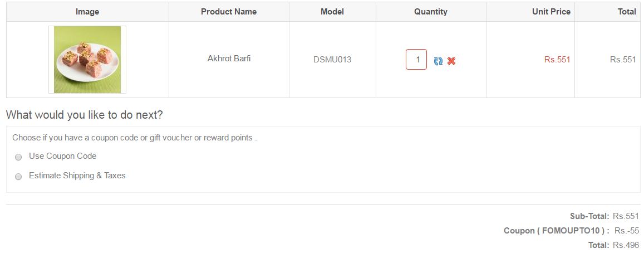The width and height of the screenshot is (644, 253).
Task: Click the red Rs.551 unit price
Action: click(x=557, y=60)
